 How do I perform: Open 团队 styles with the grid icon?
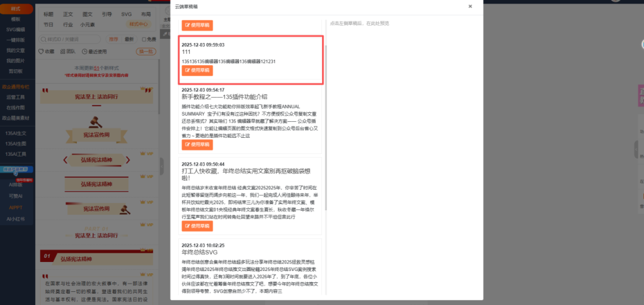coord(68,51)
